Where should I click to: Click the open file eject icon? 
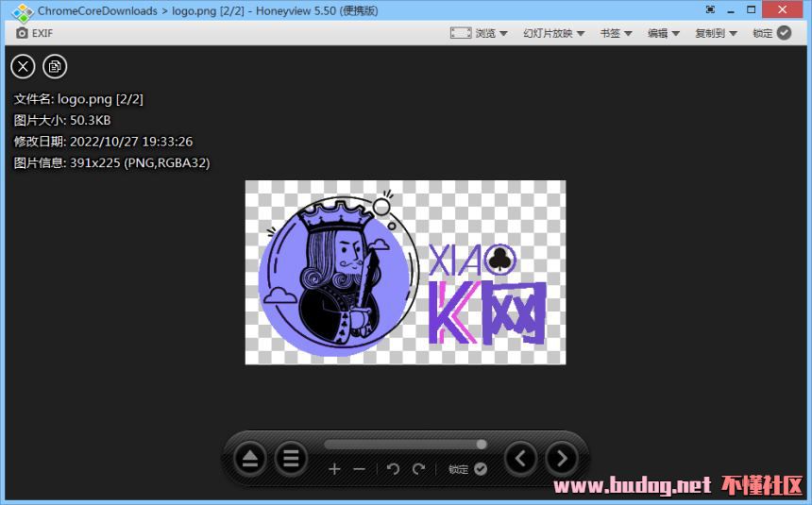[250, 460]
